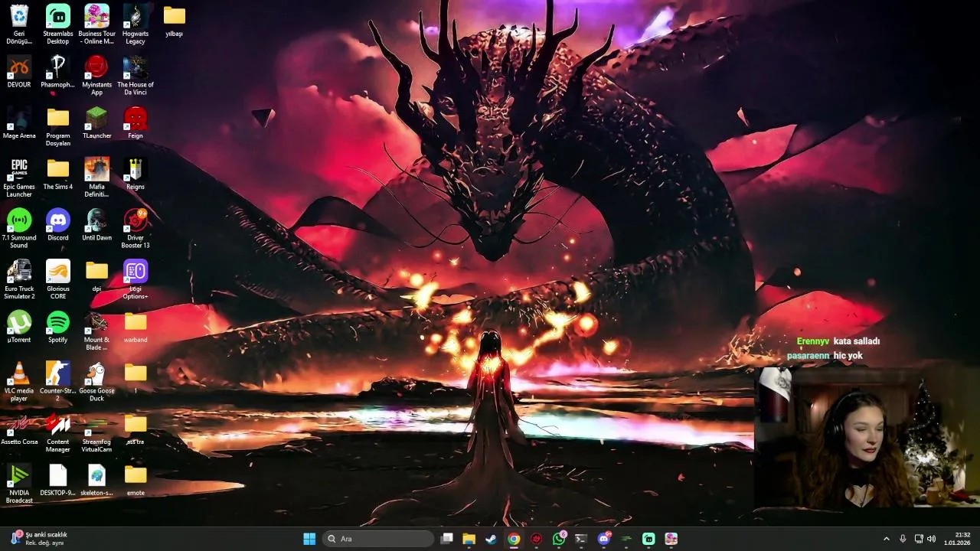Select the Program Dosyaları folder

click(58, 126)
